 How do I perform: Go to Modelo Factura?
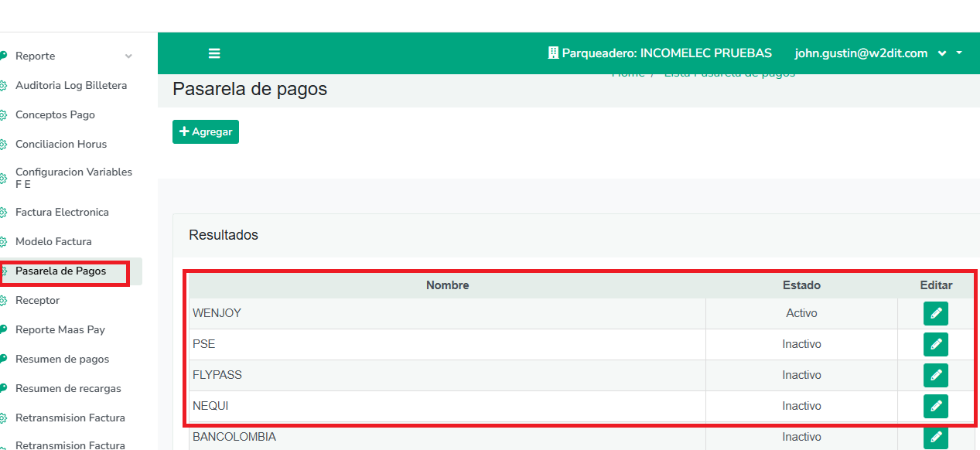point(53,242)
